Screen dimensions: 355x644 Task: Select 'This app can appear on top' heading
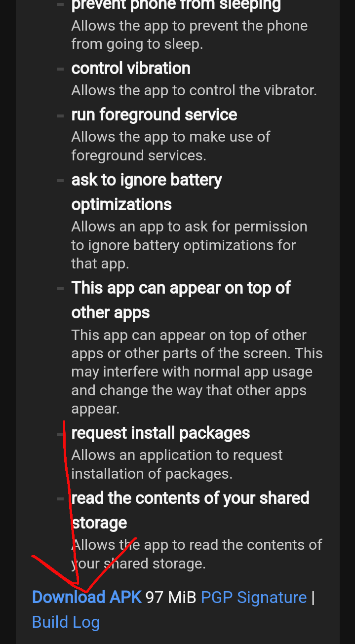[181, 288]
